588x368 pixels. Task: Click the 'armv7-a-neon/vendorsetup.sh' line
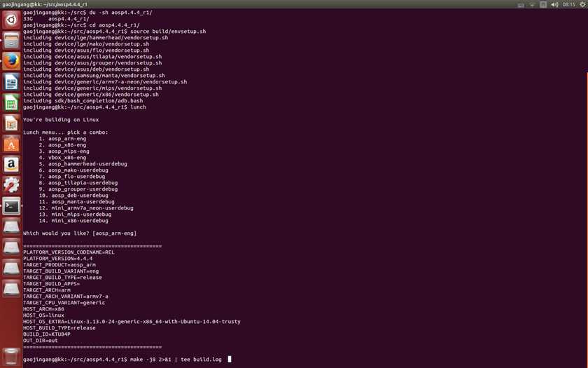(105, 82)
